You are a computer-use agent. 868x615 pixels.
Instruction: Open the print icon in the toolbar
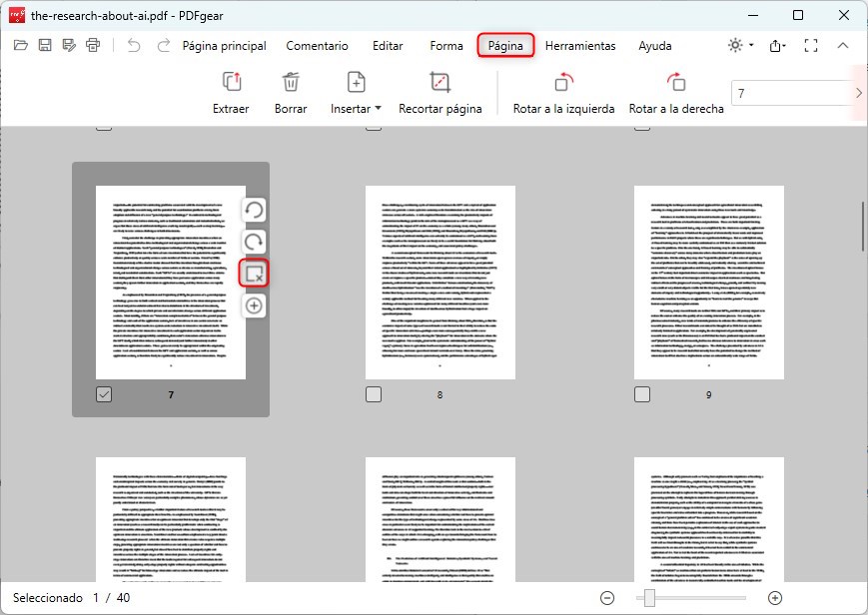pos(93,45)
